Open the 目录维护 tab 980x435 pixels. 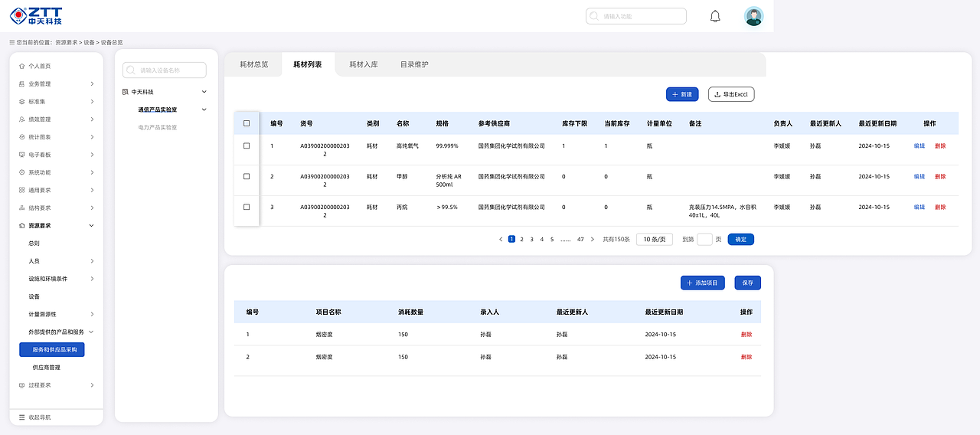[x=414, y=64]
